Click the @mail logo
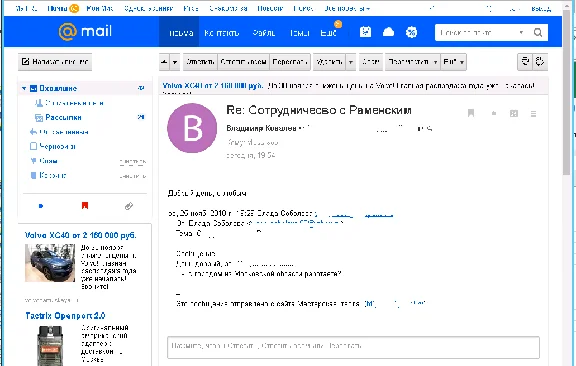 coord(85,32)
